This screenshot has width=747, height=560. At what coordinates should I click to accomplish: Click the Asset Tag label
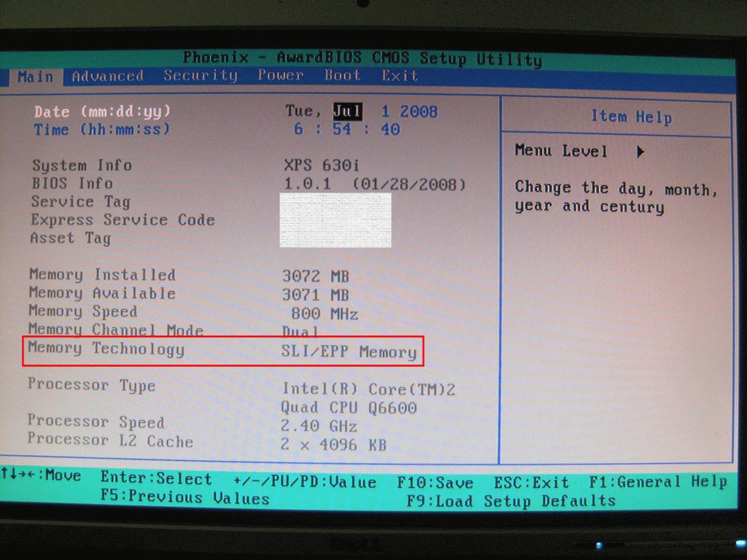[71, 238]
